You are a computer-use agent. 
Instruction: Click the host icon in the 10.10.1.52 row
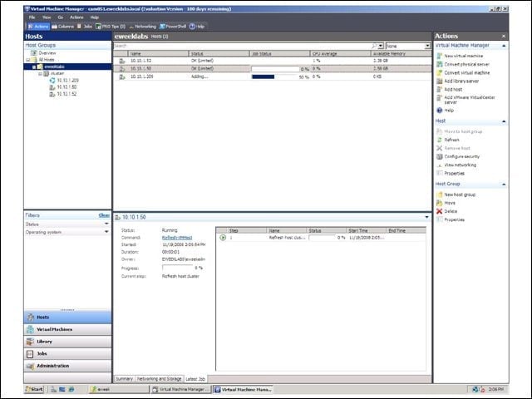[x=122, y=61]
